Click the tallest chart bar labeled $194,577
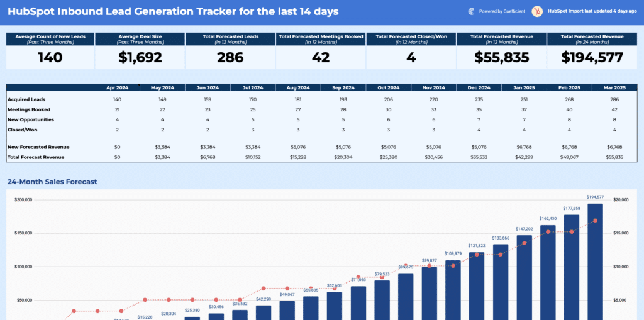The height and width of the screenshot is (320, 644). pos(595,262)
